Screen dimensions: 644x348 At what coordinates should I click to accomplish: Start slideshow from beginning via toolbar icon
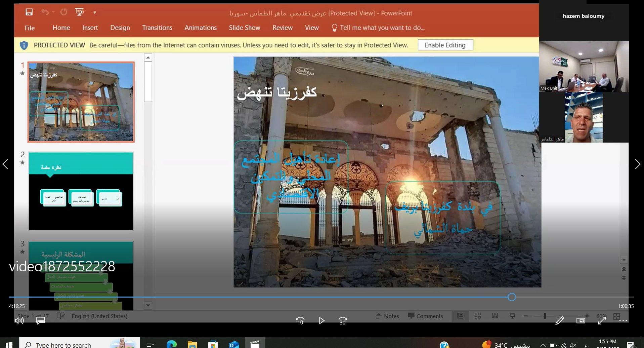pyautogui.click(x=80, y=12)
